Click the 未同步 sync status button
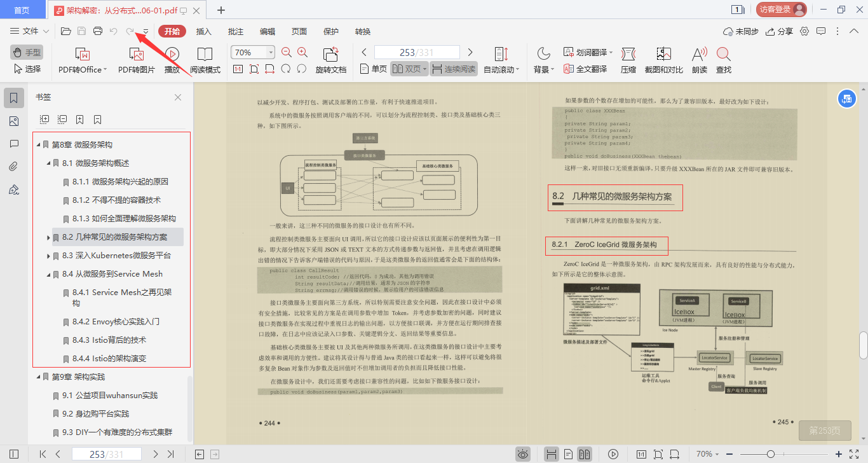 point(740,31)
